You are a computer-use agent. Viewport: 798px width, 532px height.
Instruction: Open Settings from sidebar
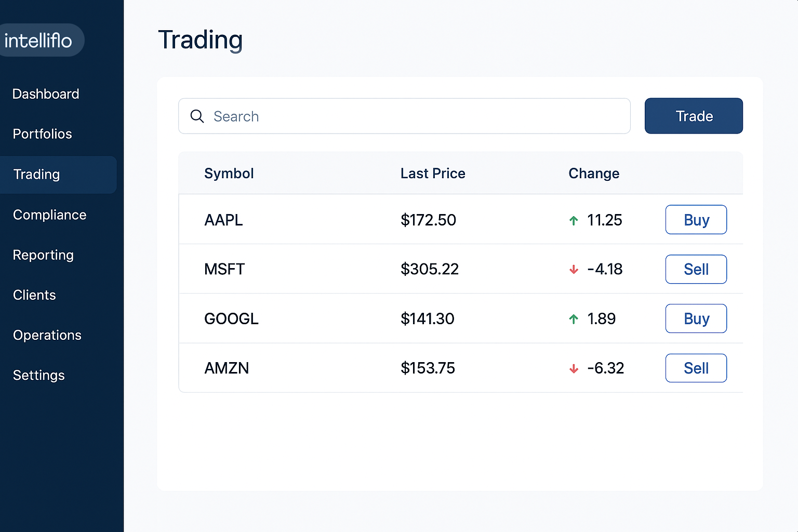coord(39,375)
